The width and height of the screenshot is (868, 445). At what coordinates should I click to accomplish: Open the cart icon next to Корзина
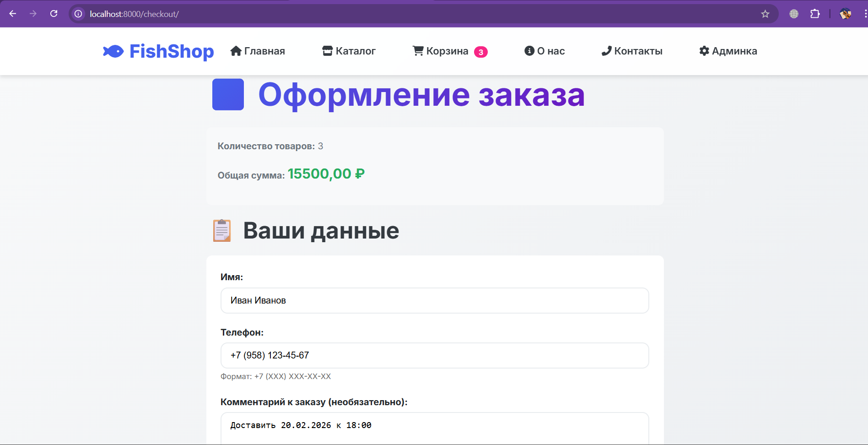[417, 50]
